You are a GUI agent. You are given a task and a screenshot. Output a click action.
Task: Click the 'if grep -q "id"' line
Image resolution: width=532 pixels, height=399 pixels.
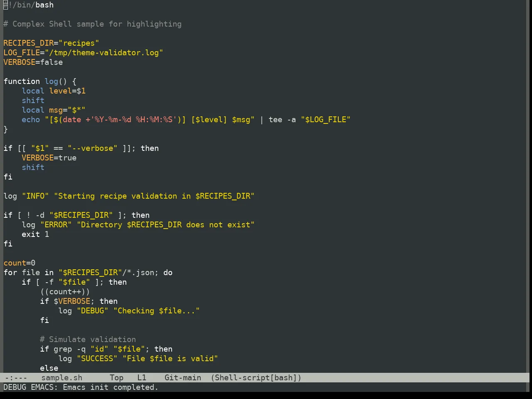tap(106, 349)
